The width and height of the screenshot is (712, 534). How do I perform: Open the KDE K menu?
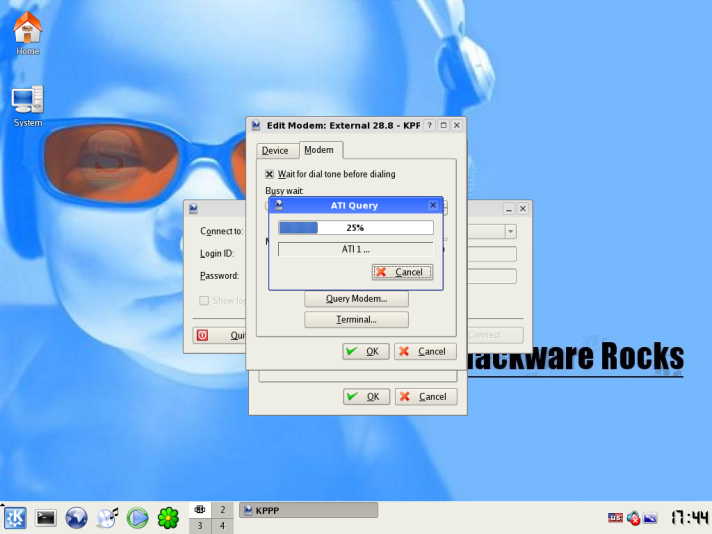pyautogui.click(x=15, y=518)
